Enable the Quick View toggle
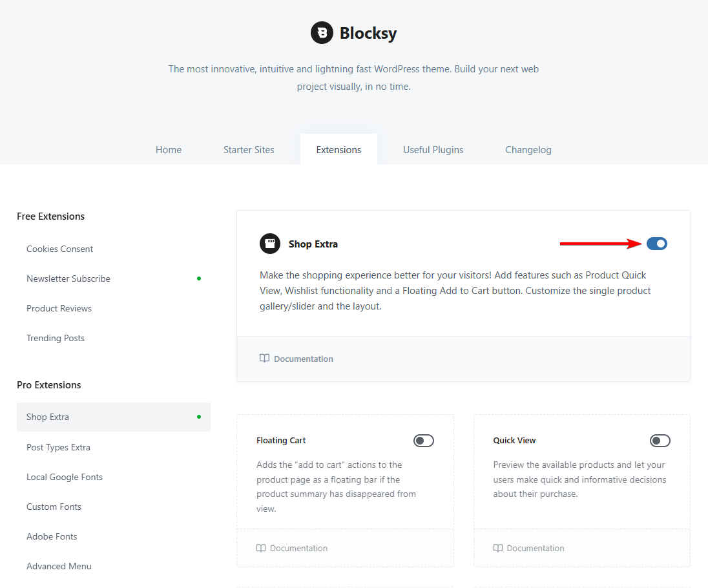 660,441
